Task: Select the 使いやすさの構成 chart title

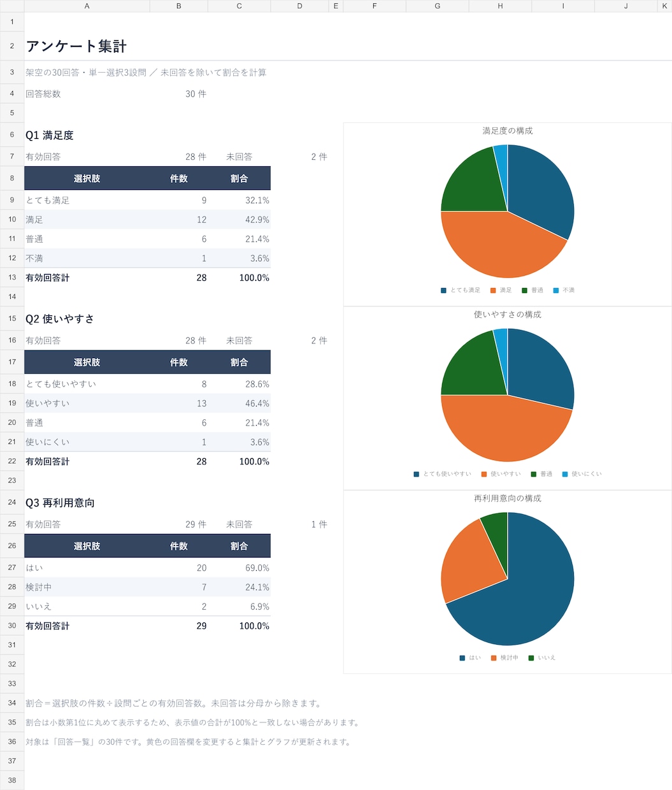Action: point(508,314)
